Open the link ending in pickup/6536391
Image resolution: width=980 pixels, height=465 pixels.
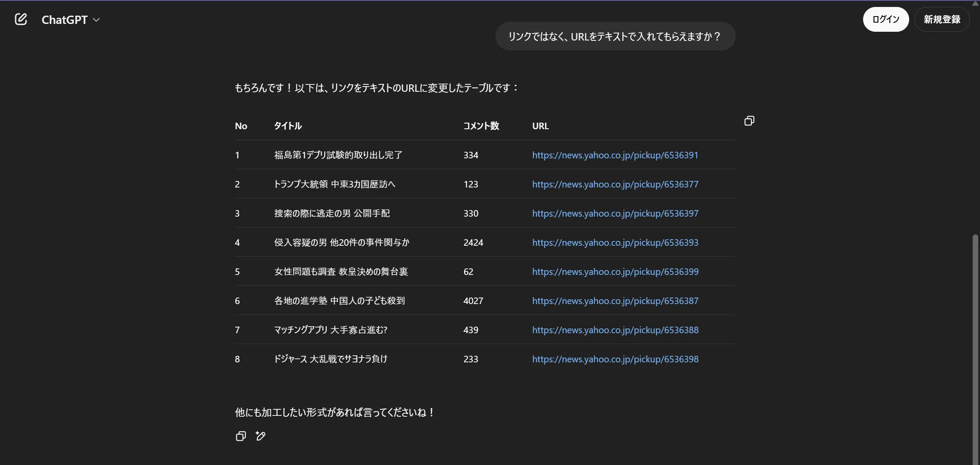point(615,155)
